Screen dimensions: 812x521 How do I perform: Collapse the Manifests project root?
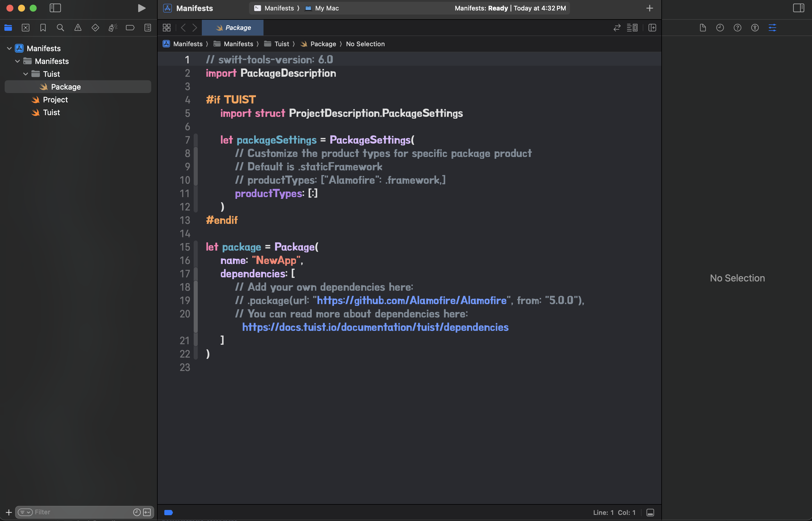(9, 48)
